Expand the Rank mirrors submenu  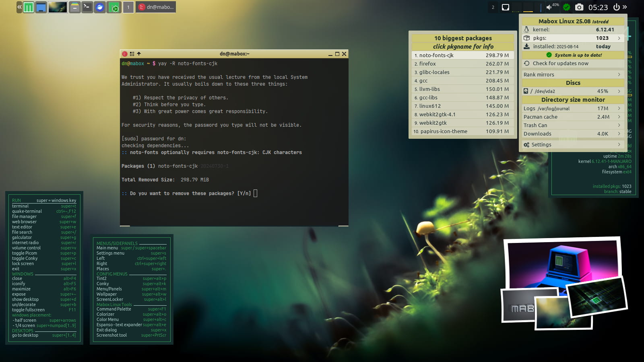(x=619, y=75)
